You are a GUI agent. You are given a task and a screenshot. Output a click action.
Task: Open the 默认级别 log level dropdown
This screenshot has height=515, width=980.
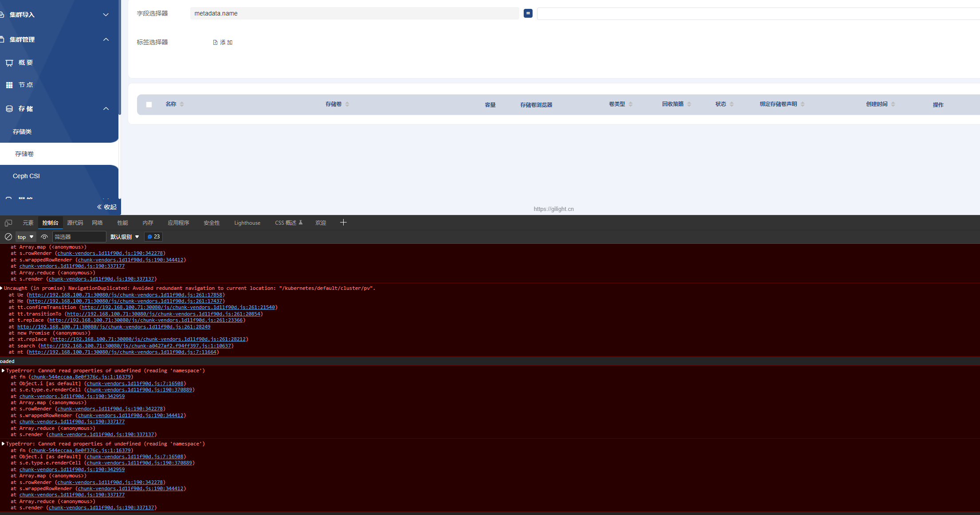pyautogui.click(x=125, y=237)
